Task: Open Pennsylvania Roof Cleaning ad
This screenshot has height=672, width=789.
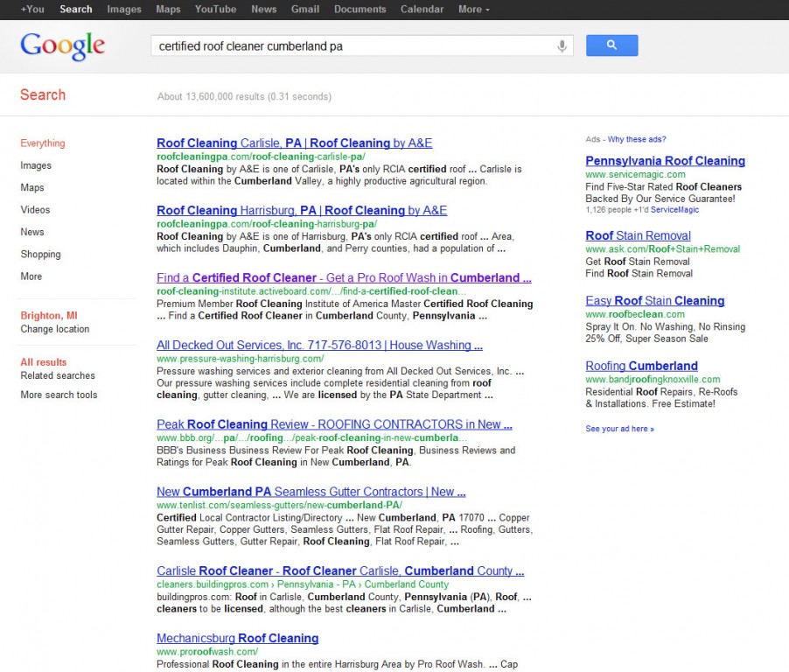Action: tap(665, 161)
